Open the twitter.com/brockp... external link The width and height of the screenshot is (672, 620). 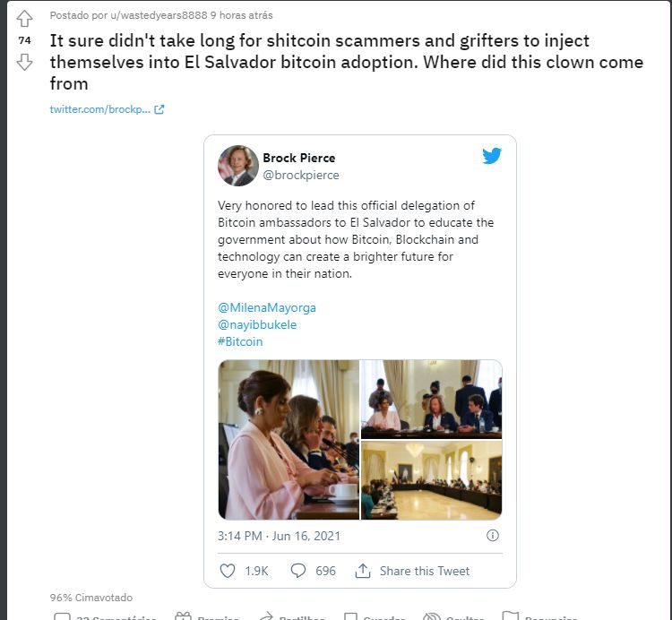point(99,109)
